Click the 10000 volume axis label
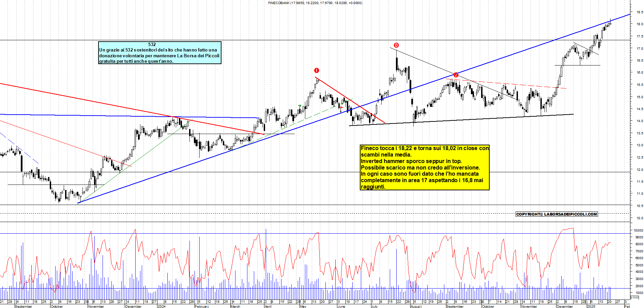This screenshot has height=308, width=644. coord(638,231)
